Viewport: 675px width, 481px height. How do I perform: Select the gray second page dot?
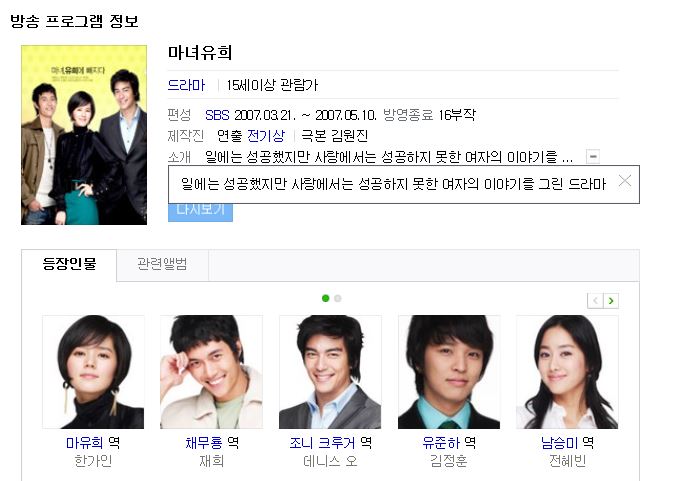pyautogui.click(x=338, y=298)
